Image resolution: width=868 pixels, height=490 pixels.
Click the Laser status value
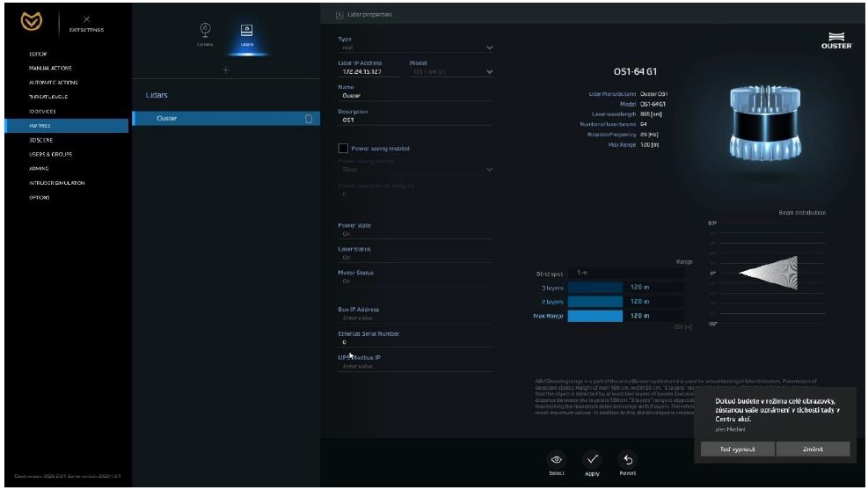pyautogui.click(x=346, y=258)
